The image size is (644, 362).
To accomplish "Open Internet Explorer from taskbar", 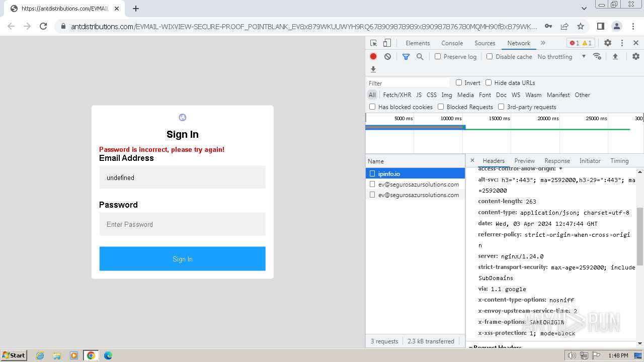I will point(40,355).
